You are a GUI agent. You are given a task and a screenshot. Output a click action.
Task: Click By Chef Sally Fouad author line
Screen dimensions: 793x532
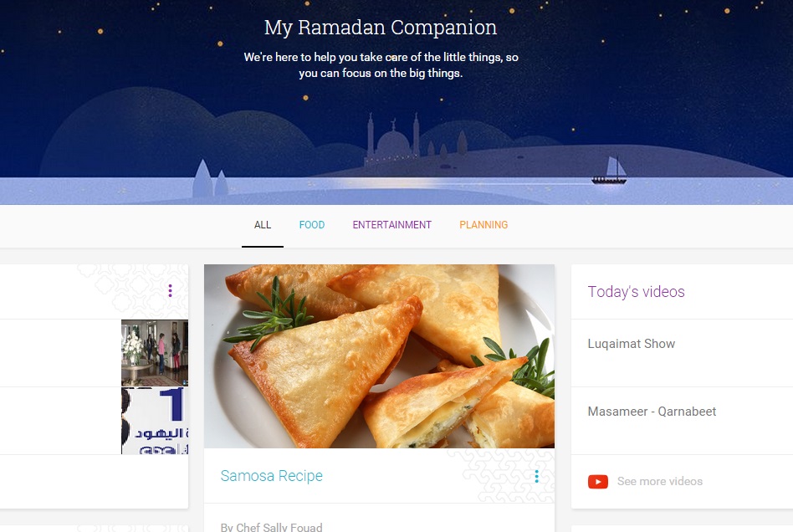[x=271, y=527]
